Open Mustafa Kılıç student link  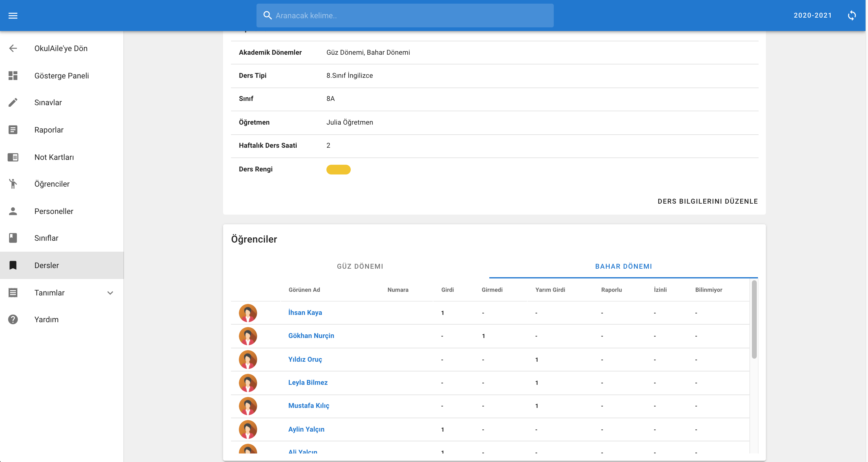309,406
